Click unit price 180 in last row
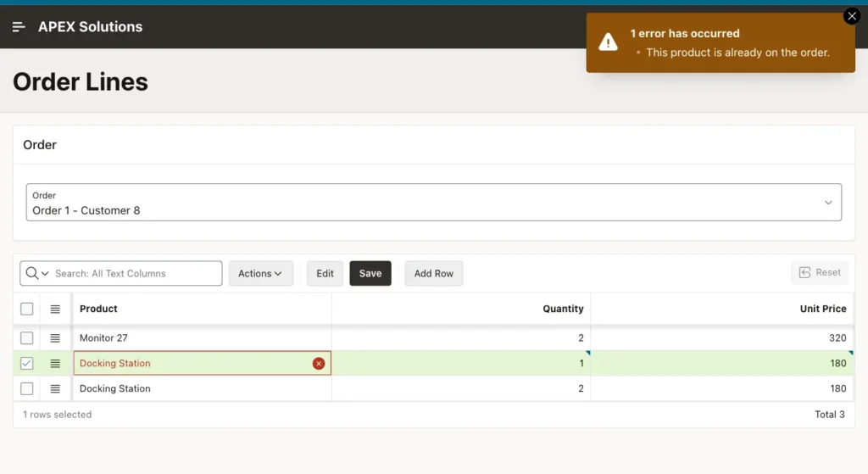Image resolution: width=868 pixels, height=474 pixels. 722,388
